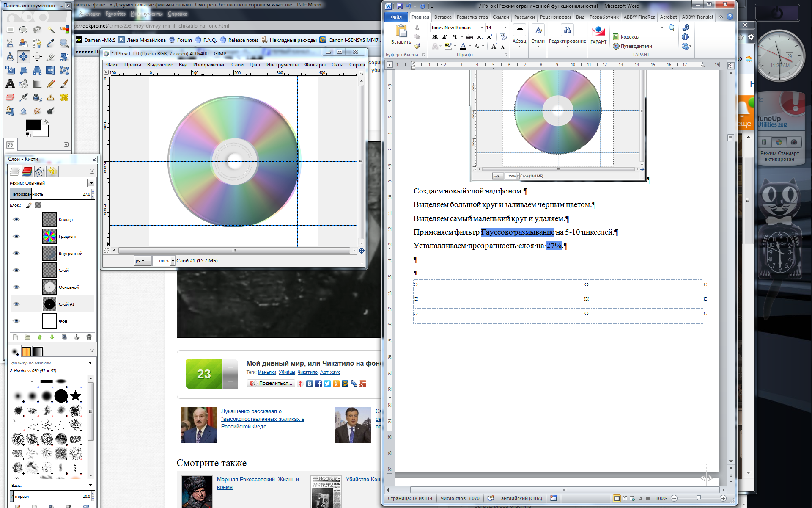Select the Rectangle Select tool in GIMP toolbox
The height and width of the screenshot is (508, 812).
coord(10,30)
